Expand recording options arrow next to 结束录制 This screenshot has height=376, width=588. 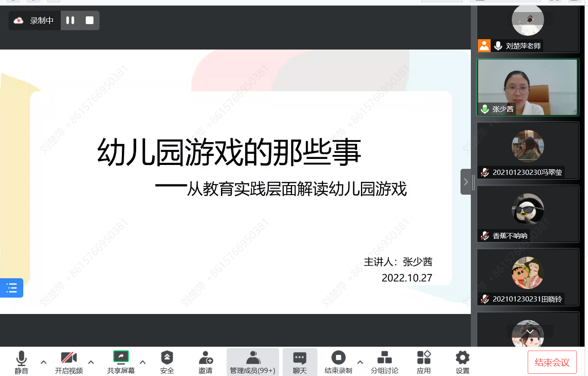(x=360, y=362)
